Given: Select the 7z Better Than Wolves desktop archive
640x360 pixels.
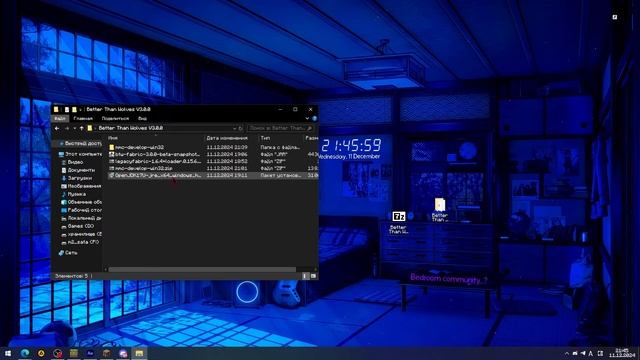Looking at the screenshot, I should pyautogui.click(x=398, y=222).
